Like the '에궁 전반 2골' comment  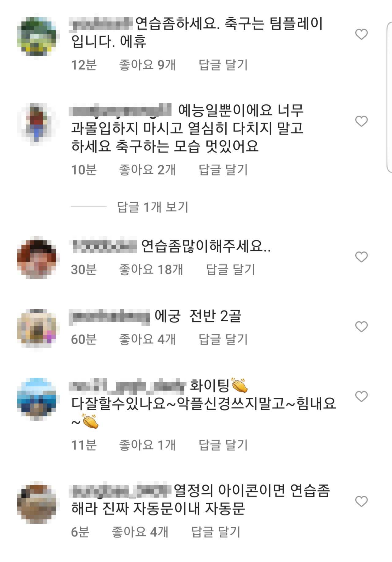pyautogui.click(x=361, y=327)
